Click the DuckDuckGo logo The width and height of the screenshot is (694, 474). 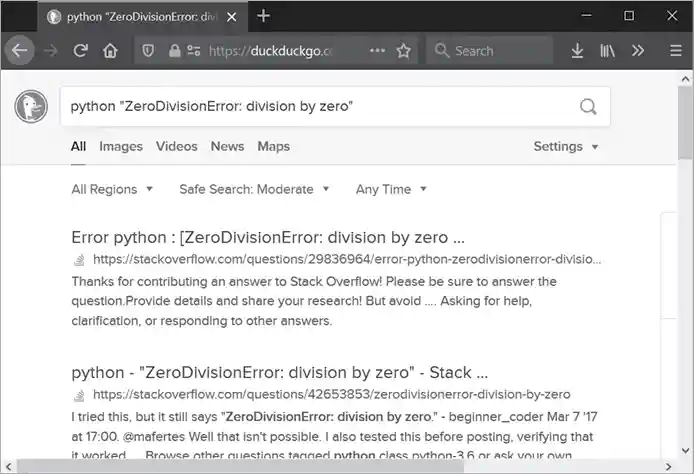pyautogui.click(x=32, y=106)
